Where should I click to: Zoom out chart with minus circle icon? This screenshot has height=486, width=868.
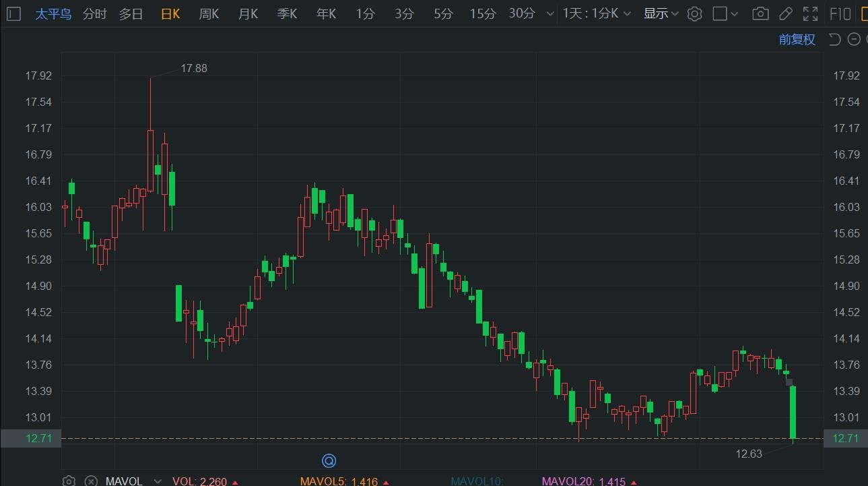tap(854, 39)
